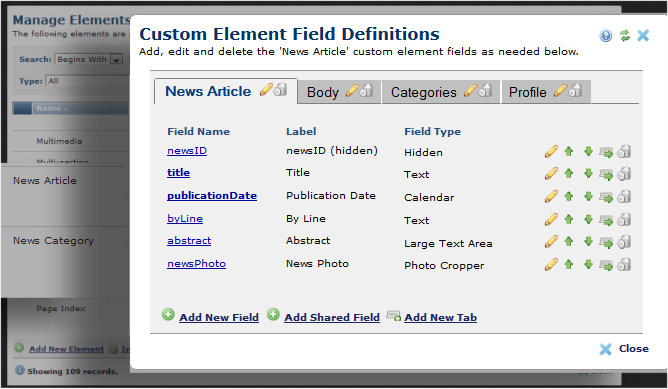
Task: Move publicationDate field to another tab
Action: pyautogui.click(x=606, y=197)
